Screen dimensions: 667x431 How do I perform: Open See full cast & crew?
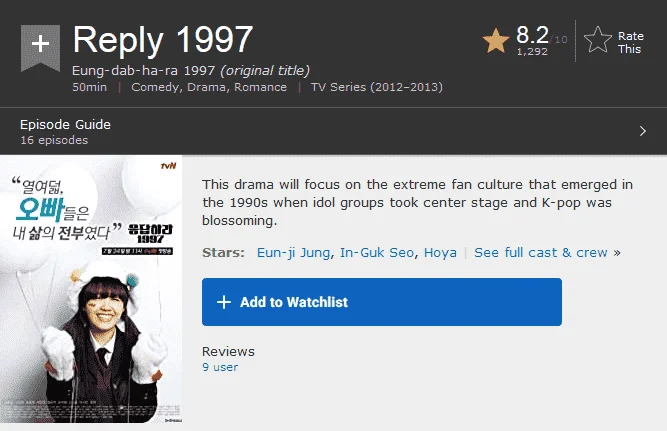pos(541,253)
